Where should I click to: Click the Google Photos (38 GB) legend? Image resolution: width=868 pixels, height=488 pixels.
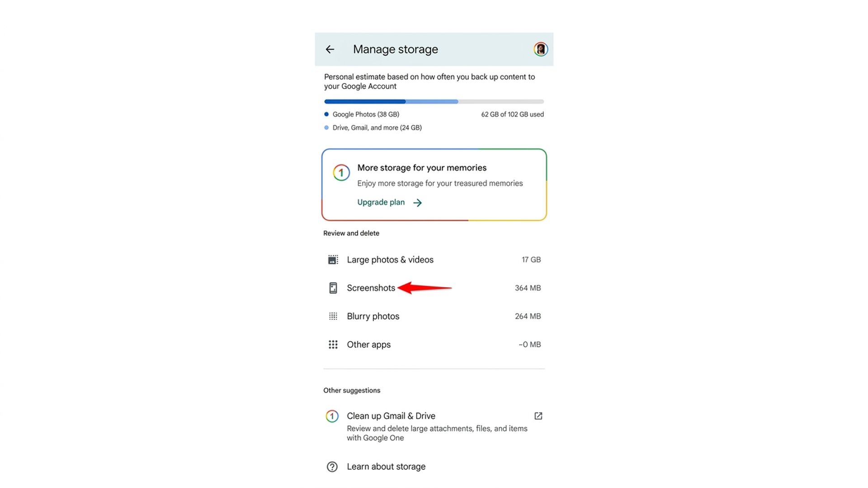(362, 114)
